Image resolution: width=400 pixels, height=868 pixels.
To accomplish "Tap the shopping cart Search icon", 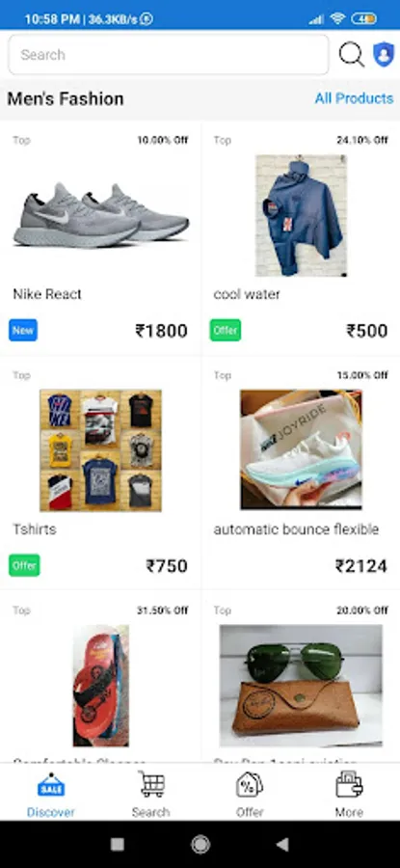I will pos(151,784).
